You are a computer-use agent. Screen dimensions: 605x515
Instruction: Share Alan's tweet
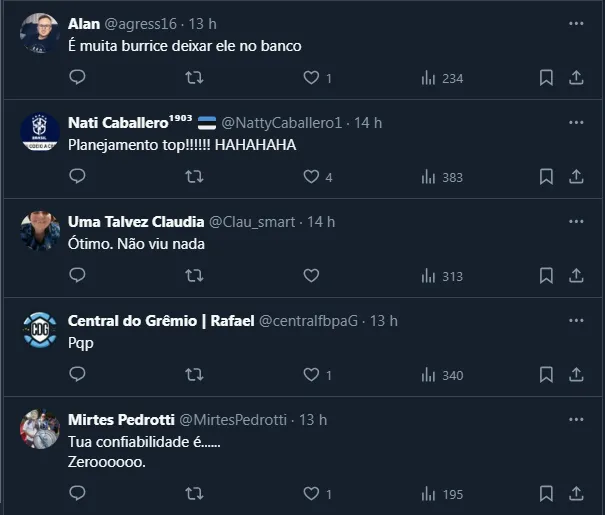pyautogui.click(x=576, y=77)
